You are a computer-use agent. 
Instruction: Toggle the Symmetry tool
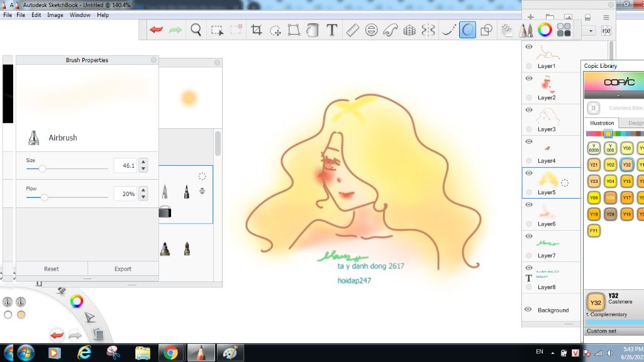pos(428,30)
